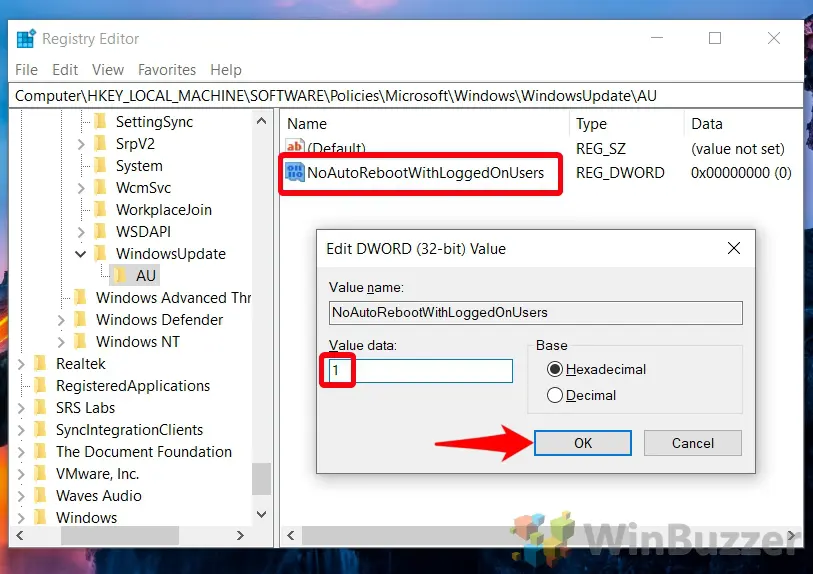
Task: Select the WorkplaceJoin folder icon
Action: pyautogui.click(x=101, y=209)
